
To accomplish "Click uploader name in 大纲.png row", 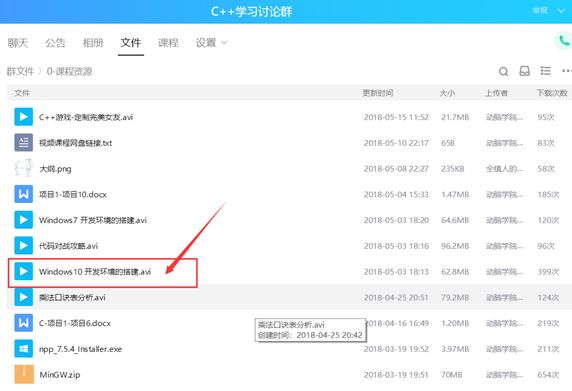I will 505,169.
